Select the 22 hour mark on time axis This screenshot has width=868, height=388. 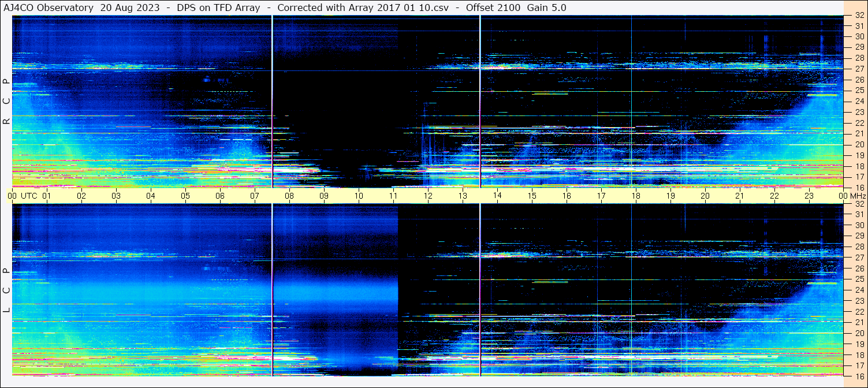coord(774,196)
